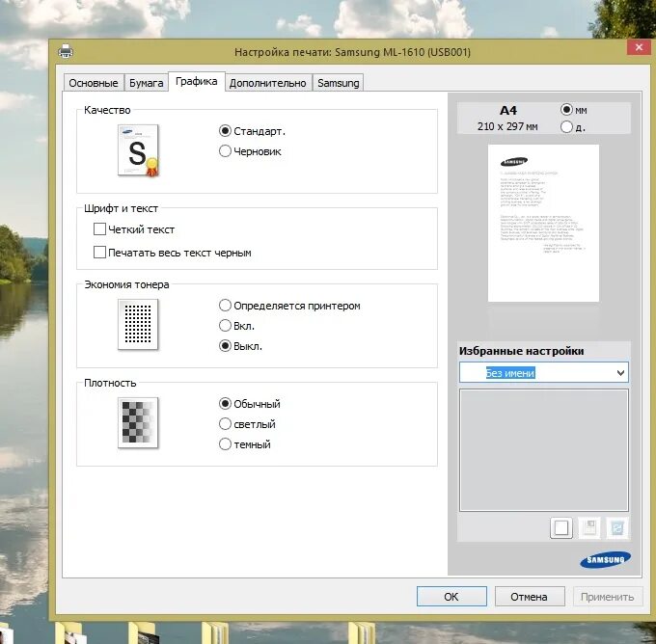656x644 pixels.
Task: Switch to the Бумага tab
Action: (146, 83)
